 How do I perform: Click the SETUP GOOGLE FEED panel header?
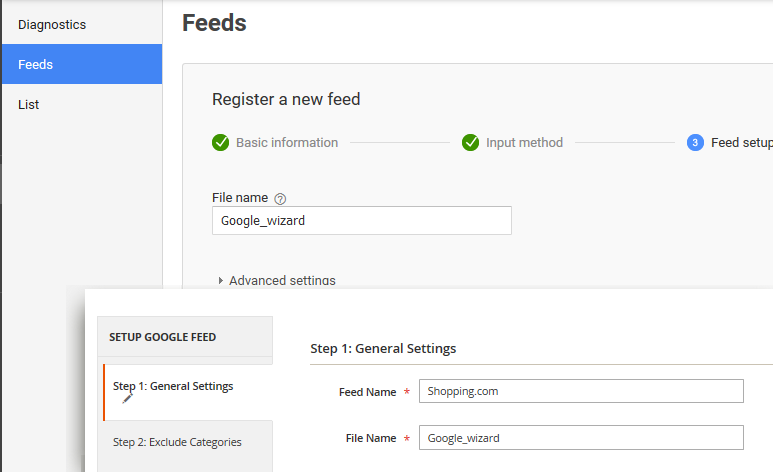point(163,337)
